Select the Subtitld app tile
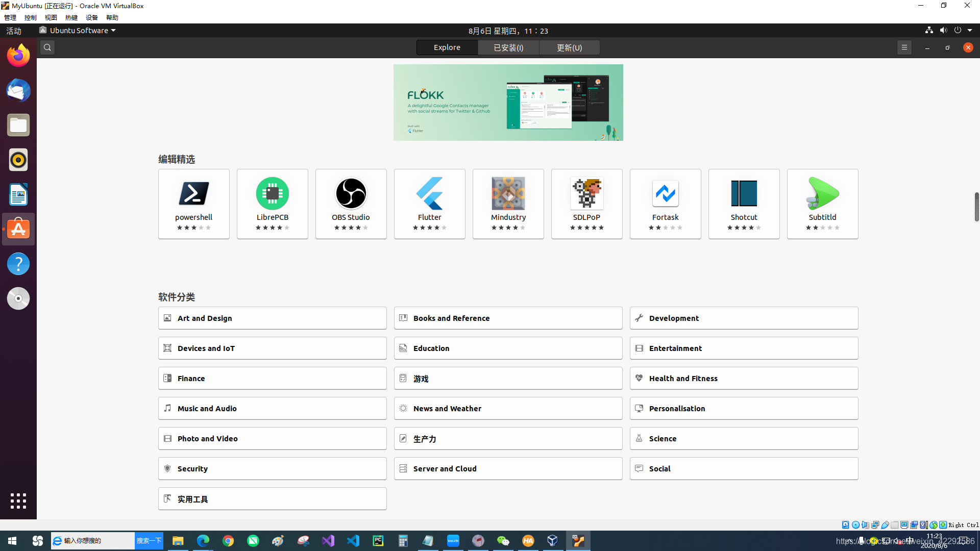This screenshot has height=551, width=980. coord(822,204)
